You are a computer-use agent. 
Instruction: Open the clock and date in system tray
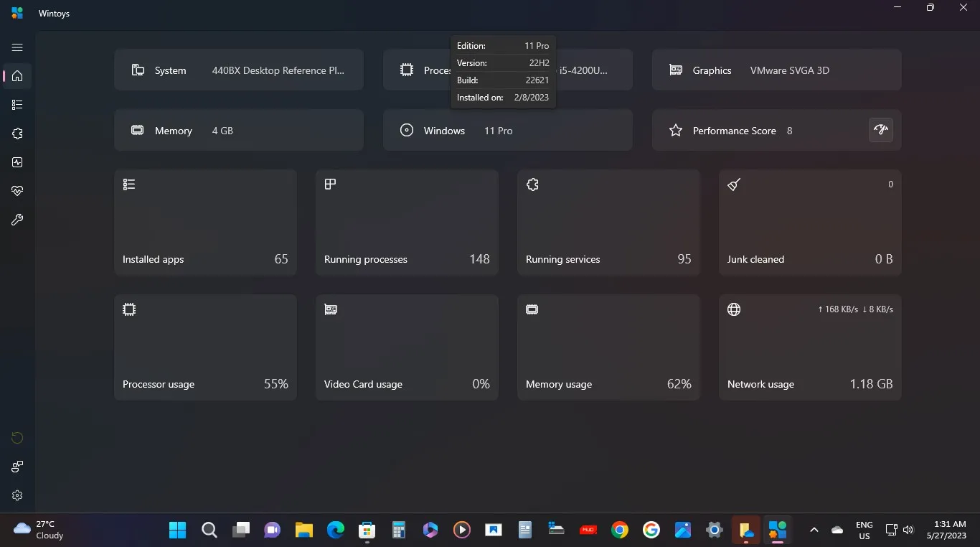pyautogui.click(x=944, y=530)
